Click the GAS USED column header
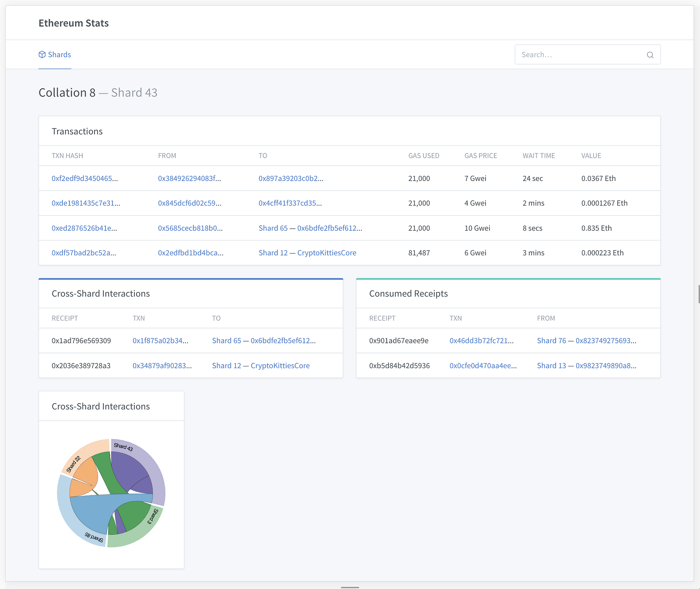Viewport: 700px width, 589px height. click(x=424, y=156)
